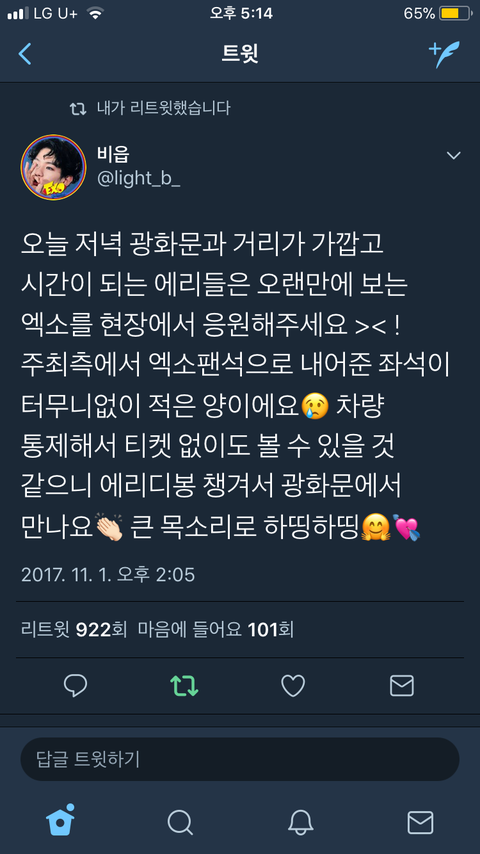
Task: Tap the battery indicator in status bar
Action: [x=455, y=14]
